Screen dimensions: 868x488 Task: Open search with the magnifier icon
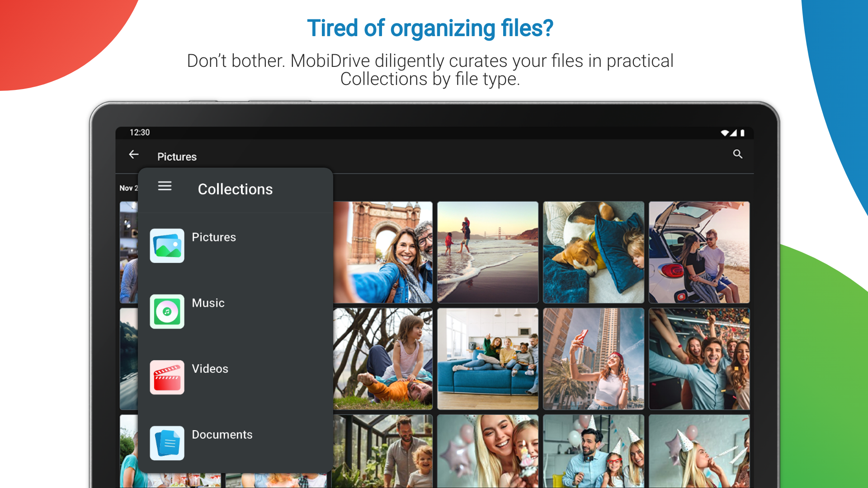click(738, 155)
